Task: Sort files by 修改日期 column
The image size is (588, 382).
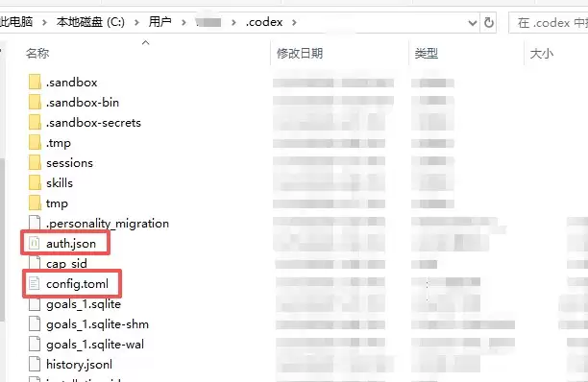Action: point(300,53)
